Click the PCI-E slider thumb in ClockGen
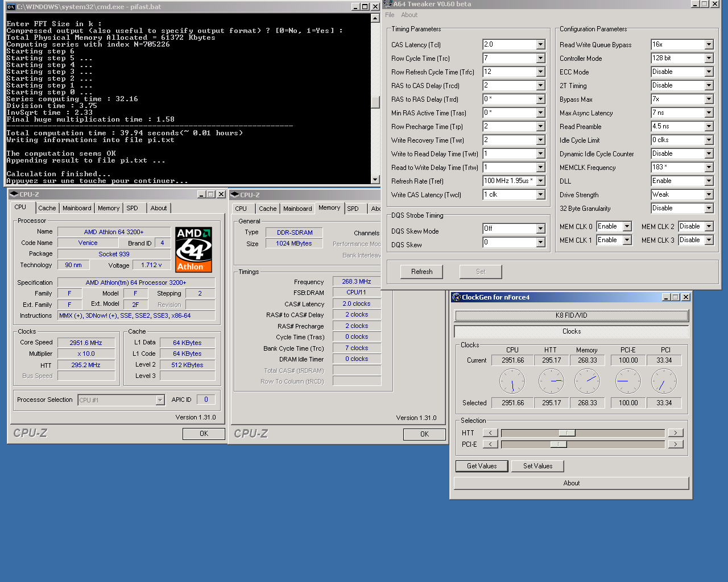728x582 pixels. coord(559,444)
